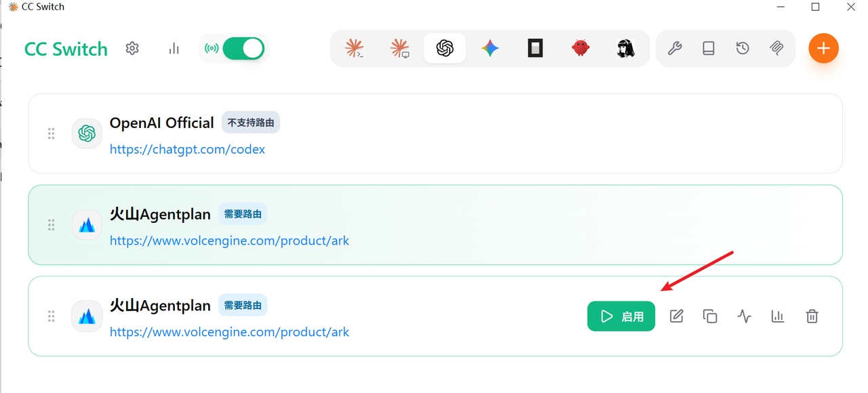Run the speed test pulse icon
868x393 pixels.
coord(744,316)
